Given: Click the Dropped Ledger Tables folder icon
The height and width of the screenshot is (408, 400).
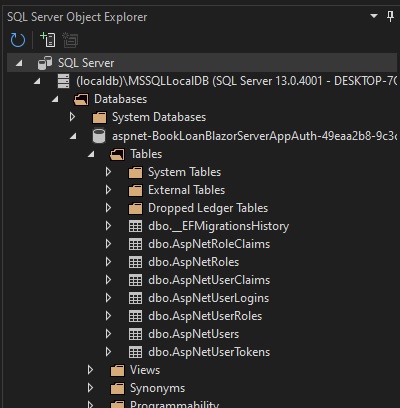Looking at the screenshot, I should (135, 208).
